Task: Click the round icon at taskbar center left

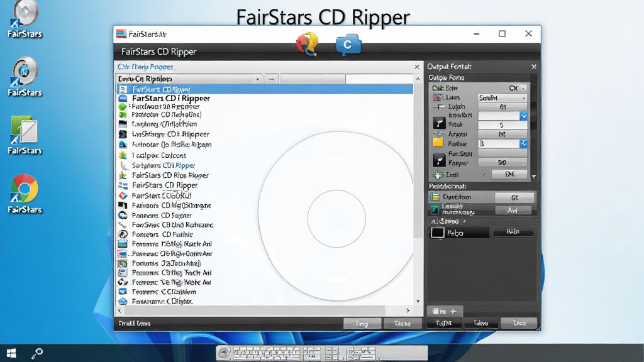Action: (x=223, y=353)
